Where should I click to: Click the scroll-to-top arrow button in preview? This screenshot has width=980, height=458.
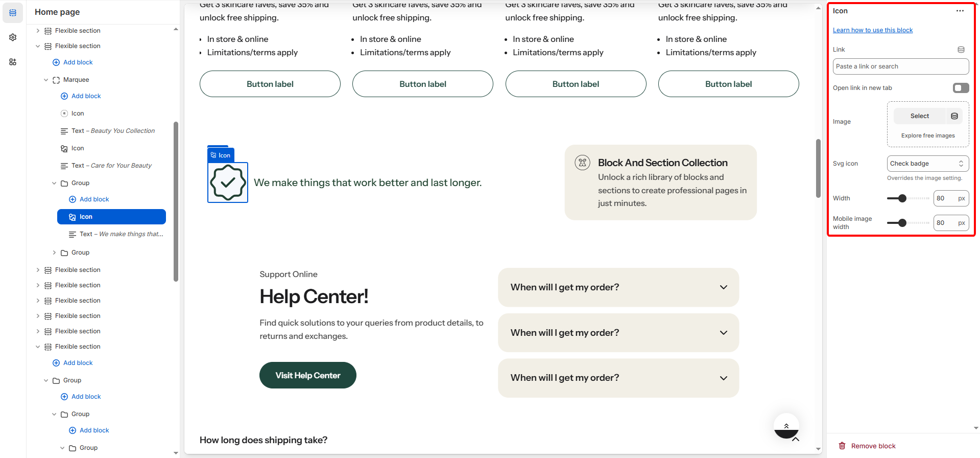point(786,426)
